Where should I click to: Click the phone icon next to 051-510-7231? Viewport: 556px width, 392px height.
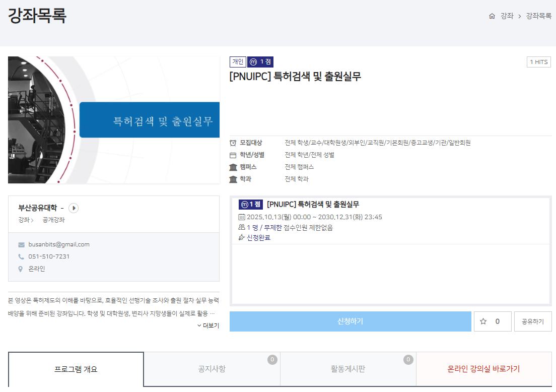[x=21, y=257]
